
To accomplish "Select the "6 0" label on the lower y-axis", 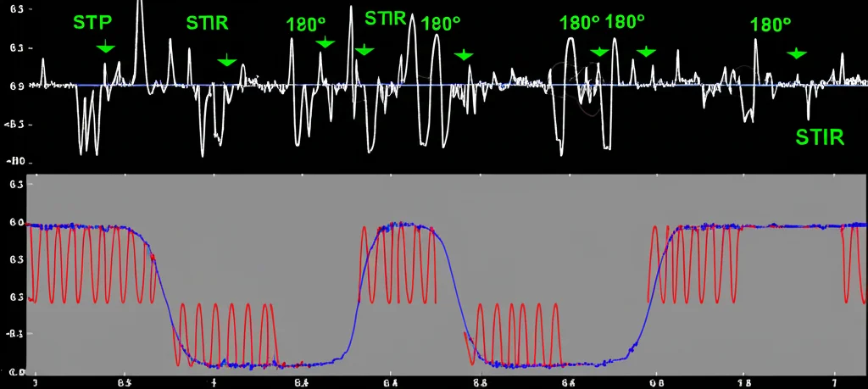I will (17, 222).
